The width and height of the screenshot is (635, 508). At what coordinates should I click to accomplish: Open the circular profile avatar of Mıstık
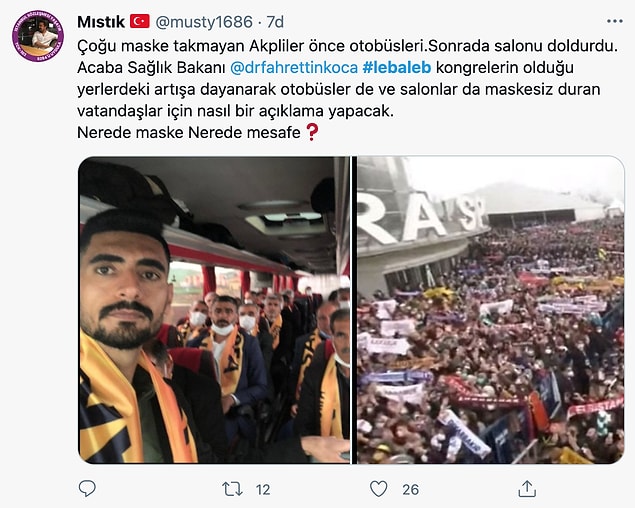tap(38, 36)
